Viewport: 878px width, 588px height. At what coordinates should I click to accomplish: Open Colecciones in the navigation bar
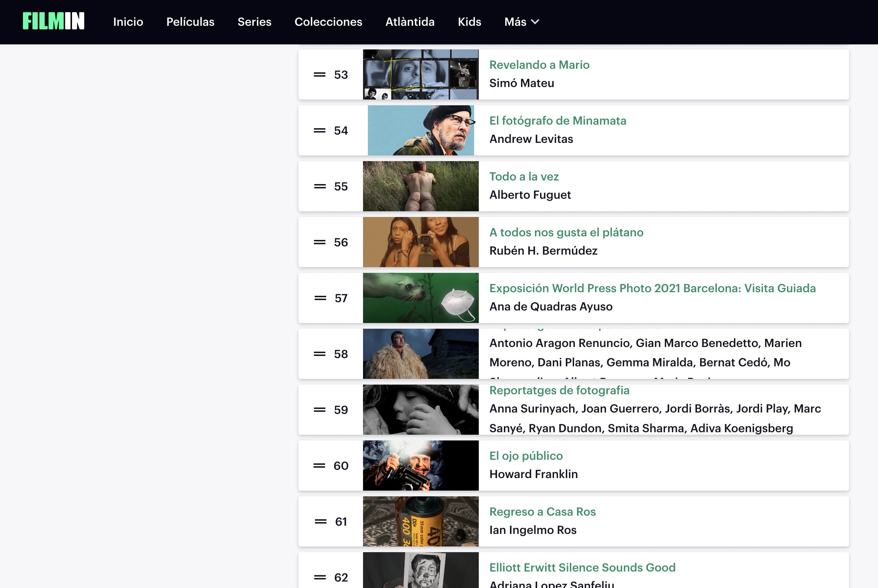click(x=328, y=22)
